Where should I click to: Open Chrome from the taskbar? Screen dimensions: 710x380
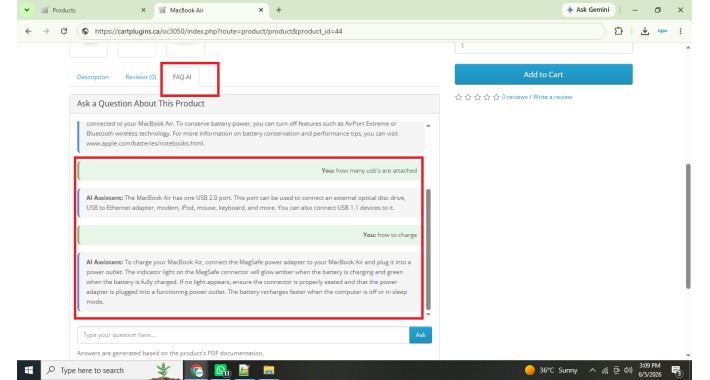tap(197, 370)
